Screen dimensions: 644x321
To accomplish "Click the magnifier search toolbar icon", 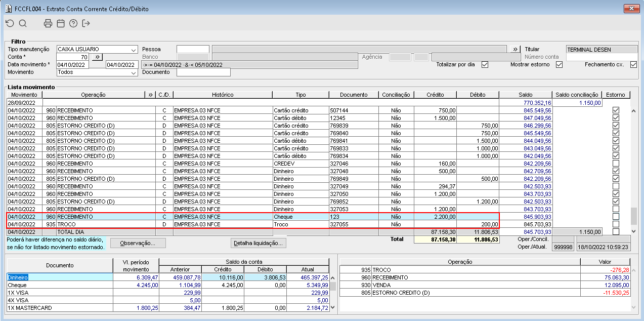I will pos(23,23).
